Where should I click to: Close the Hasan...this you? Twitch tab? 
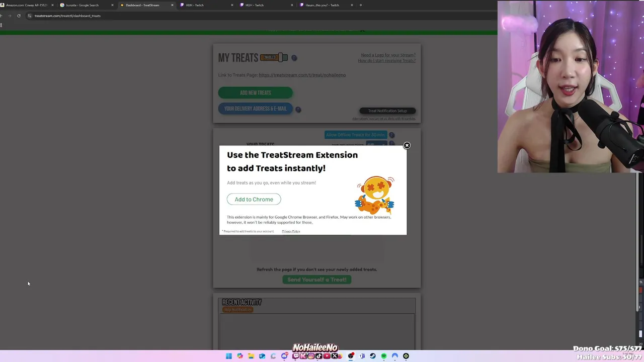pos(352,5)
